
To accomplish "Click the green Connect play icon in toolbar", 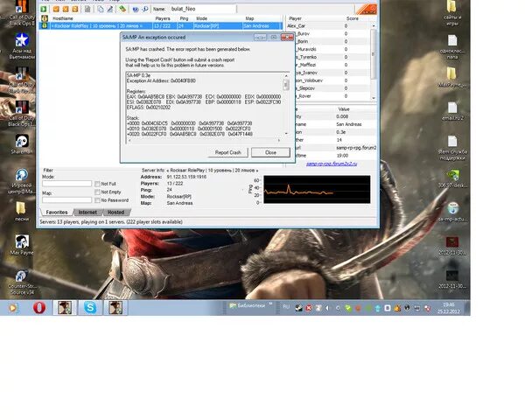I will 44,9.
